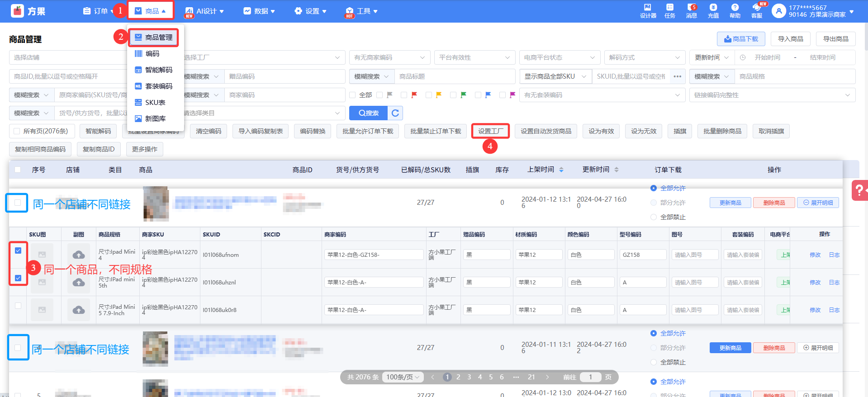Open the 消息 messages icon

[691, 11]
